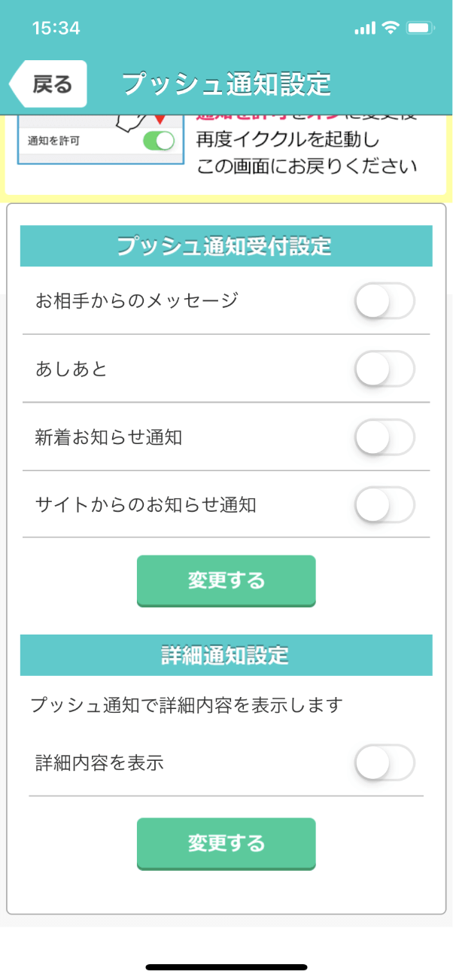Toggle お相手からのメッセージ notification switch
The image size is (453, 980).
coord(385,302)
